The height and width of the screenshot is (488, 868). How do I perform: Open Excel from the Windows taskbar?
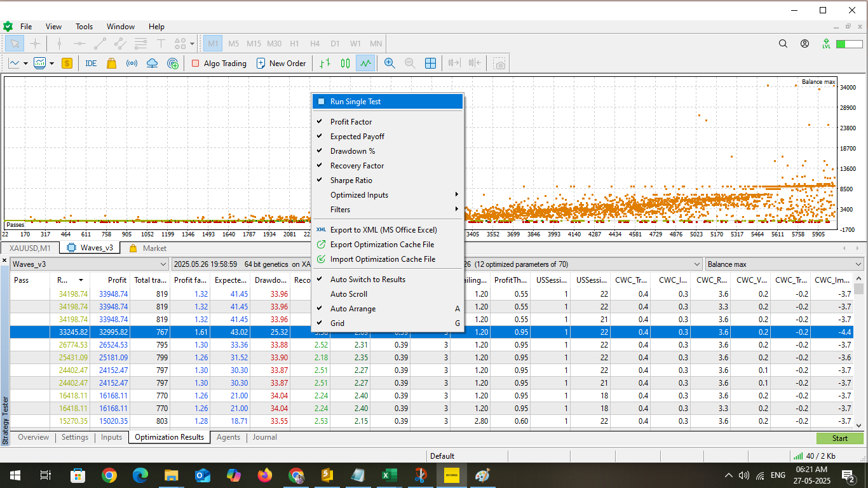(389, 475)
